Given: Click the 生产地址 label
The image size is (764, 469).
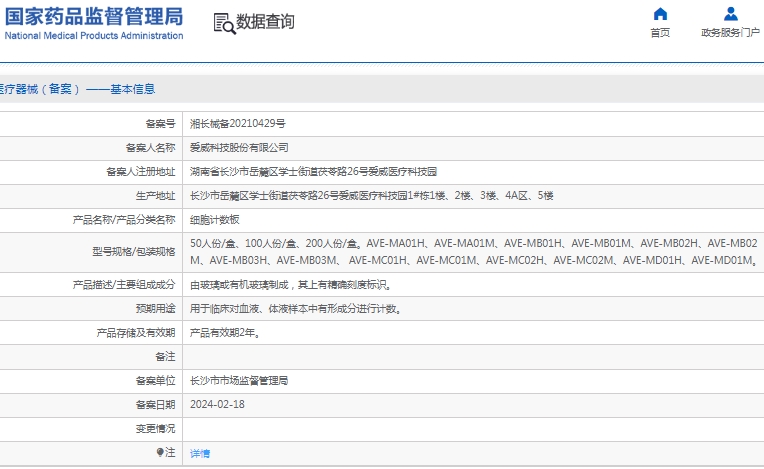Looking at the screenshot, I should coord(155,196).
